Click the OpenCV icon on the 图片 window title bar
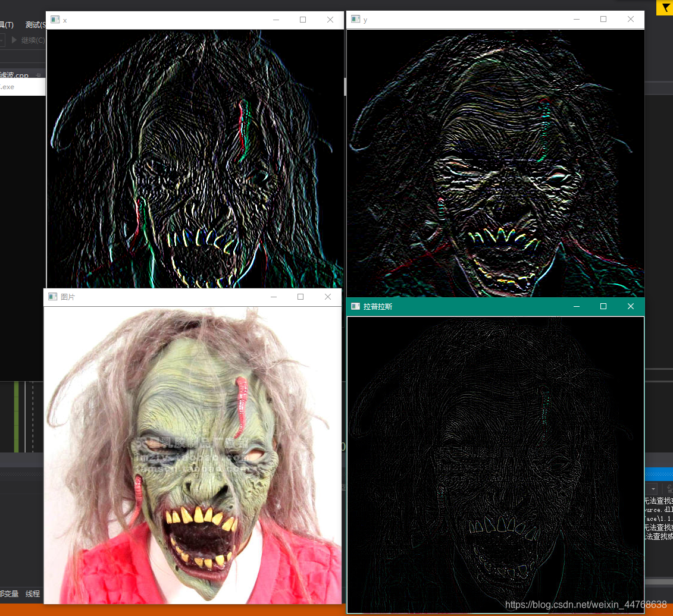This screenshot has width=673, height=616. [x=52, y=297]
